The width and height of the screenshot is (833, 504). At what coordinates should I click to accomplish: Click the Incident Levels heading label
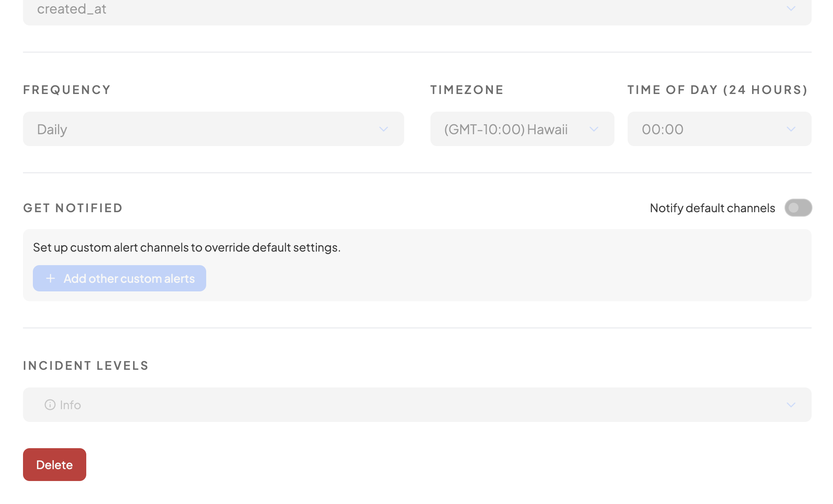(x=85, y=366)
